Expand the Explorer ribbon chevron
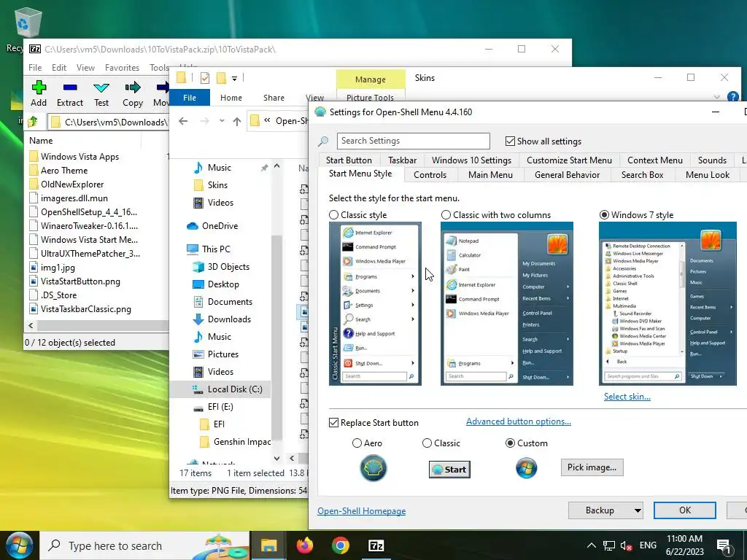This screenshot has width=747, height=560. pos(717,97)
